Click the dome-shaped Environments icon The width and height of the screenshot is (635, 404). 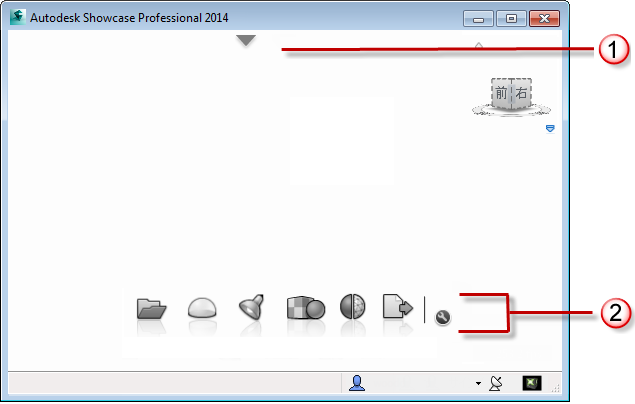pos(202,308)
